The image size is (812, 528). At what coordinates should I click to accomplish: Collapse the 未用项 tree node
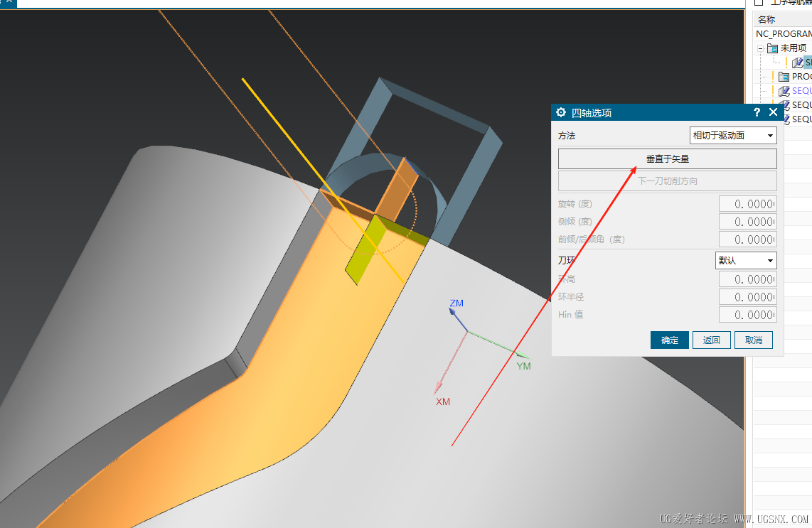(760, 48)
